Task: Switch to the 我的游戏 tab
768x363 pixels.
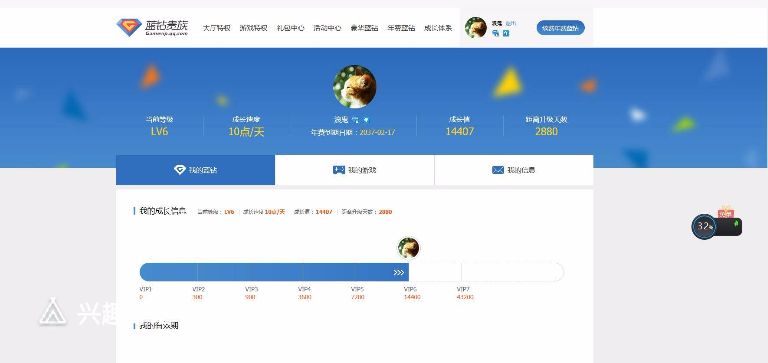Action: click(355, 170)
